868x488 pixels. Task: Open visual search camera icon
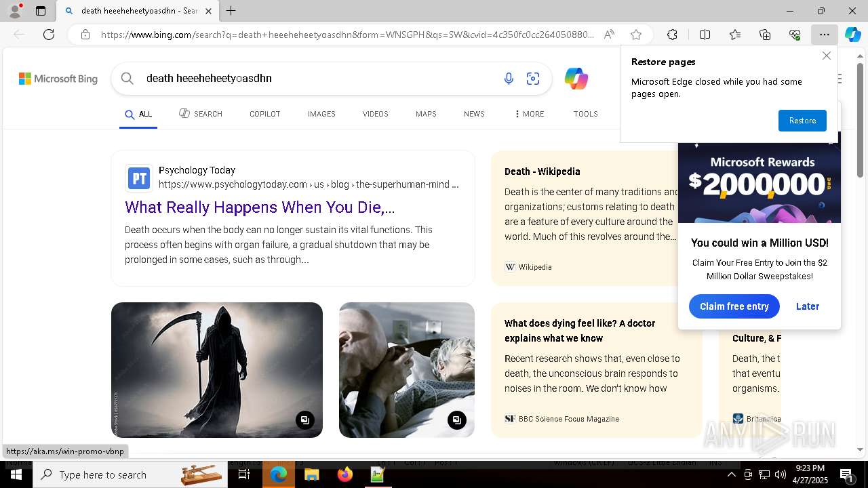533,79
